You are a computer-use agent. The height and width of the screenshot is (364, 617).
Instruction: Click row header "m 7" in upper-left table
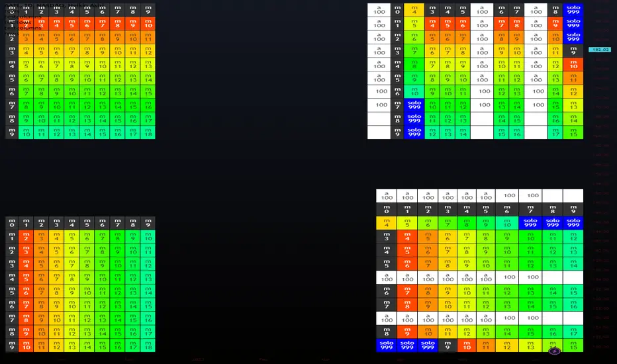(x=12, y=105)
